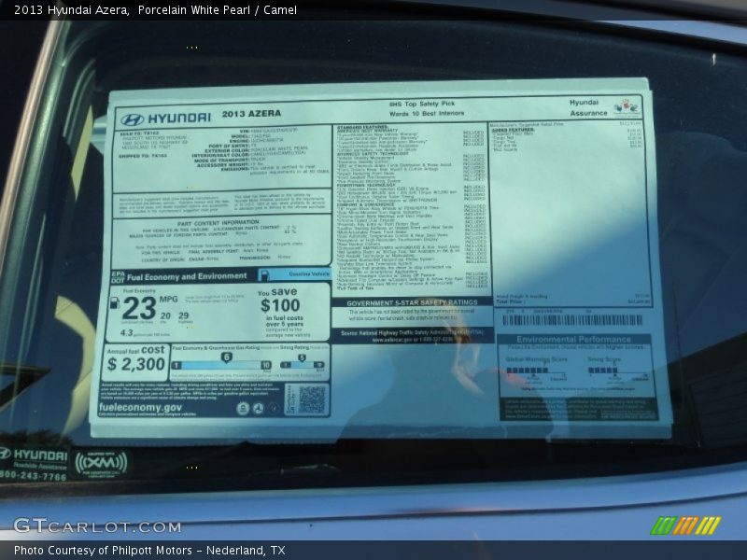Click the "IIHS Top Safety Pick" text
Viewport: 747px width, 560px height.
point(422,104)
